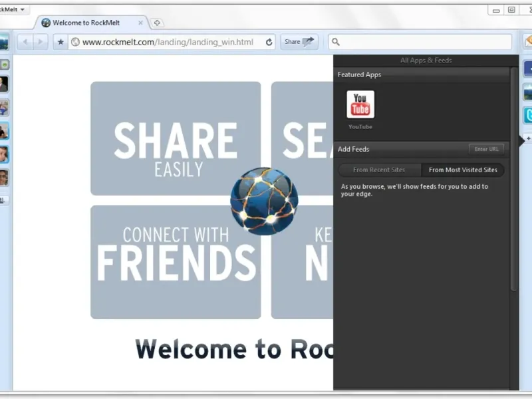Toggle the green online status indicator
This screenshot has width=532, height=399.
click(x=5, y=65)
